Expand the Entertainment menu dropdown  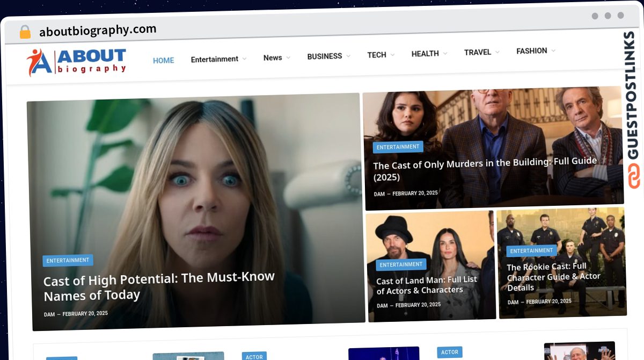pyautogui.click(x=244, y=59)
